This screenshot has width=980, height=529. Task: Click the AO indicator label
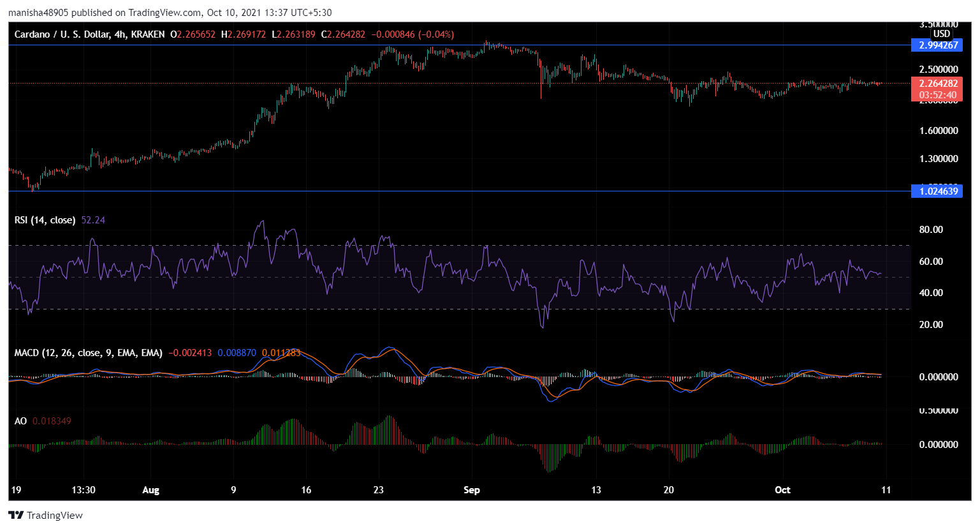[x=21, y=421]
